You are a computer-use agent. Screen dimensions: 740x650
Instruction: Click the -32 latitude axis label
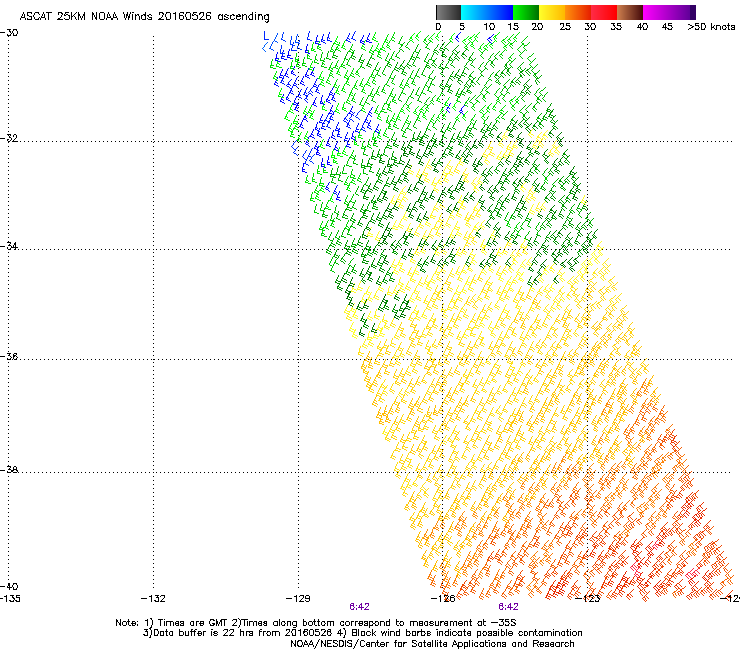pos(9,138)
